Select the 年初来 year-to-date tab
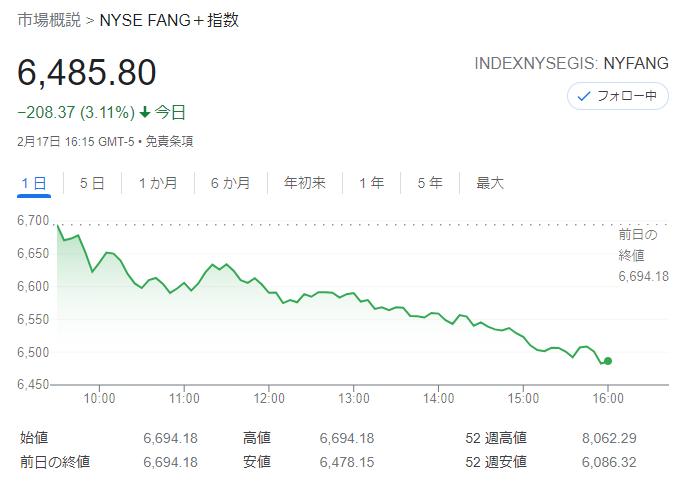The width and height of the screenshot is (685, 485). (305, 183)
